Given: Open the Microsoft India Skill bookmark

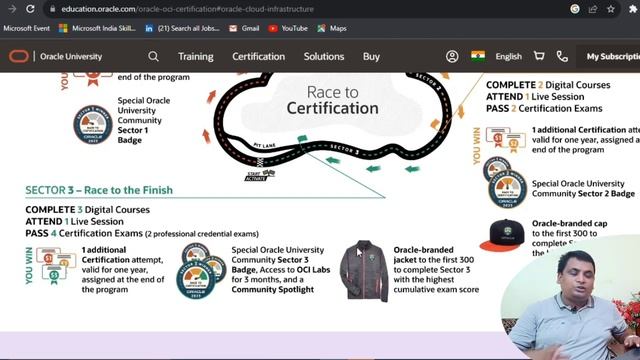Looking at the screenshot, I should pyautogui.click(x=98, y=28).
